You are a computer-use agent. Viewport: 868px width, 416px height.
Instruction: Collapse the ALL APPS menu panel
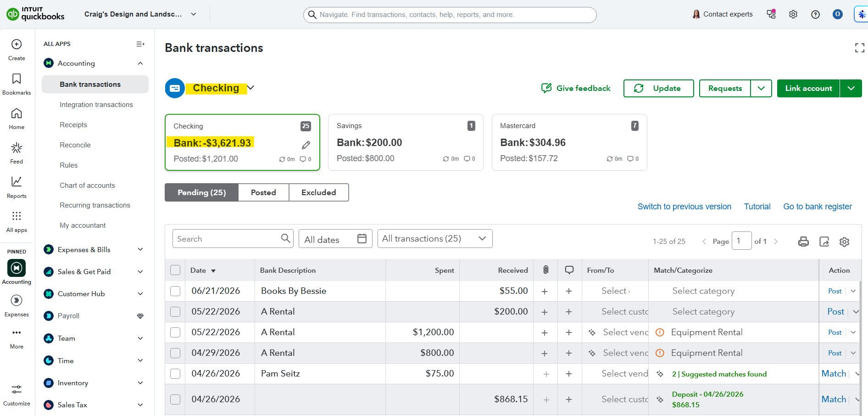click(140, 44)
